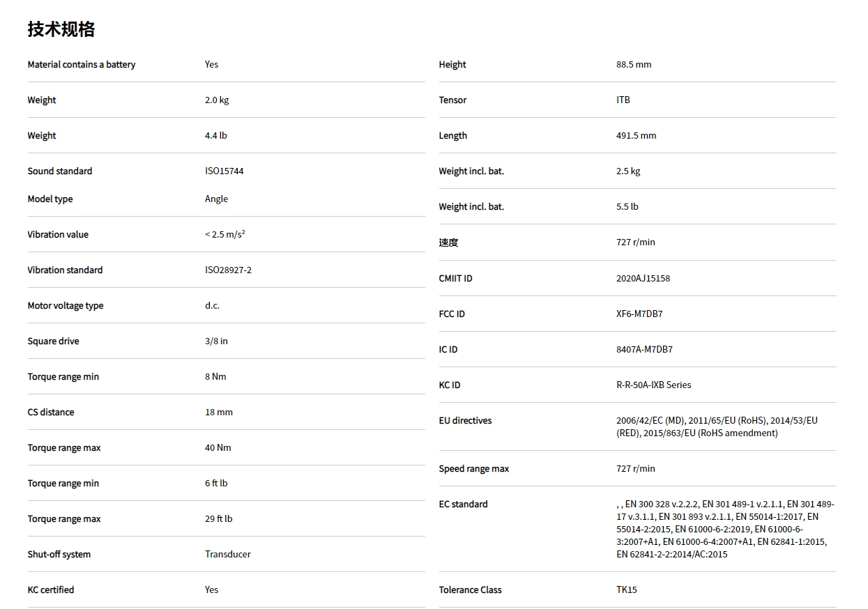Image resolution: width=868 pixels, height=609 pixels.
Task: Select the Model type value Angle
Action: point(216,199)
